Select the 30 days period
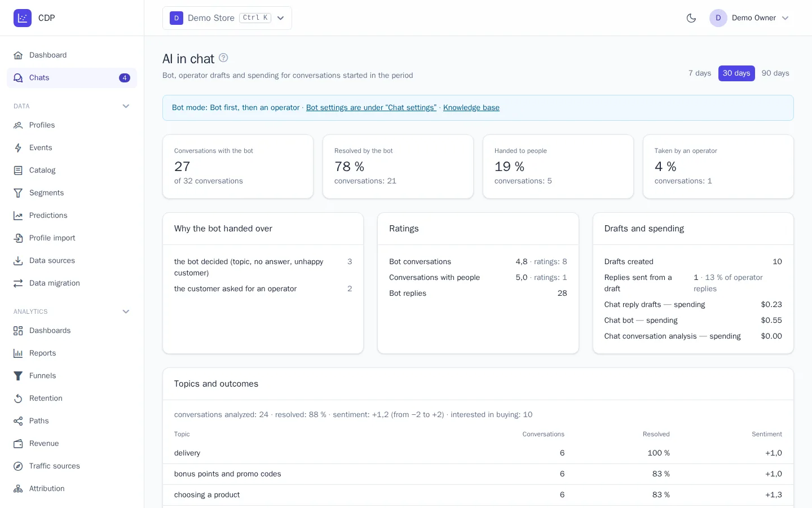This screenshot has width=812, height=508. [x=736, y=73]
